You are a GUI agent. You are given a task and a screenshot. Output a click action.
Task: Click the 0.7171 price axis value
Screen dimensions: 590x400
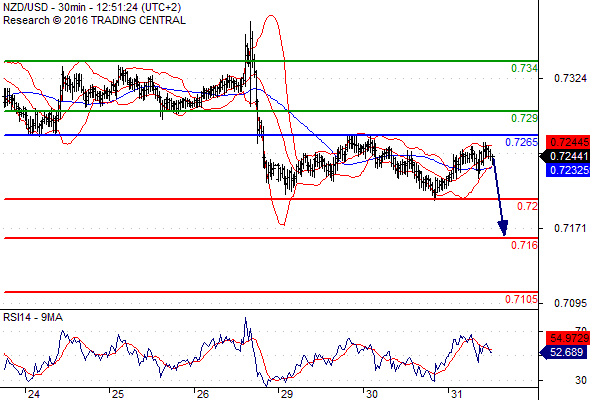pos(570,228)
